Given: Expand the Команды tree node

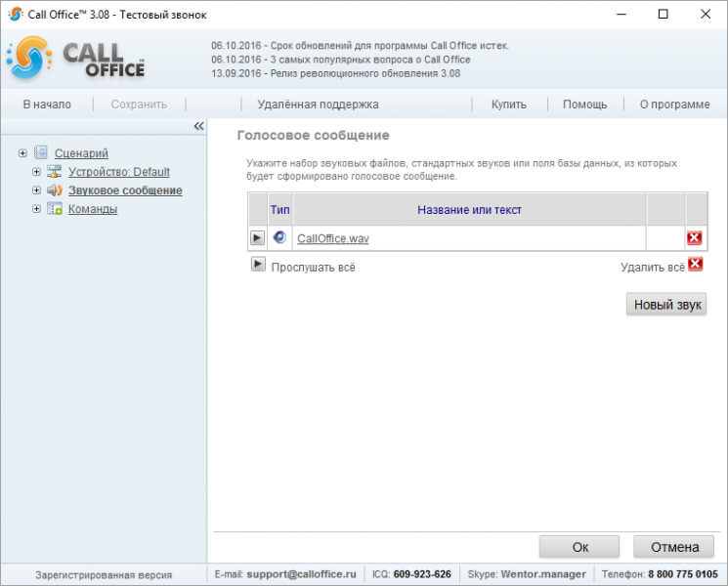Looking at the screenshot, I should click(36, 209).
